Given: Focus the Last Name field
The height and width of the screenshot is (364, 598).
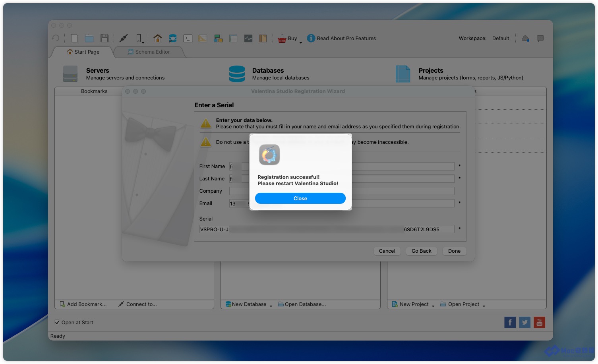Looking at the screenshot, I should tap(342, 179).
